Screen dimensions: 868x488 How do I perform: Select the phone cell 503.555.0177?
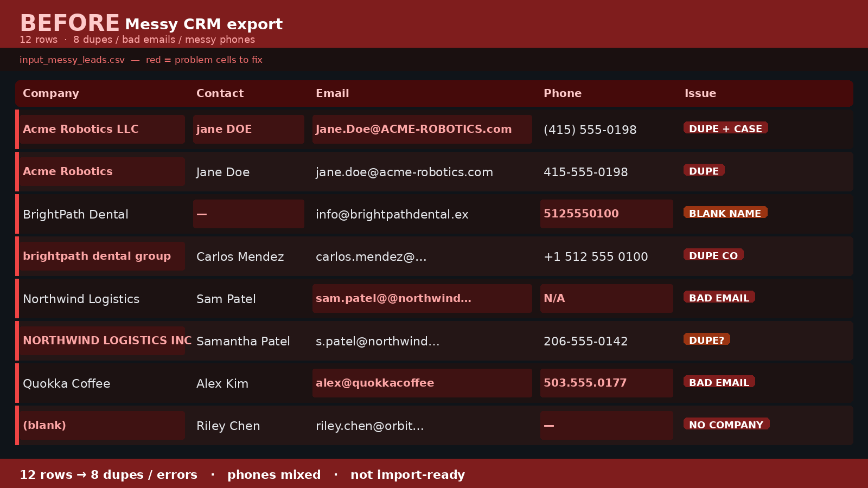click(607, 383)
